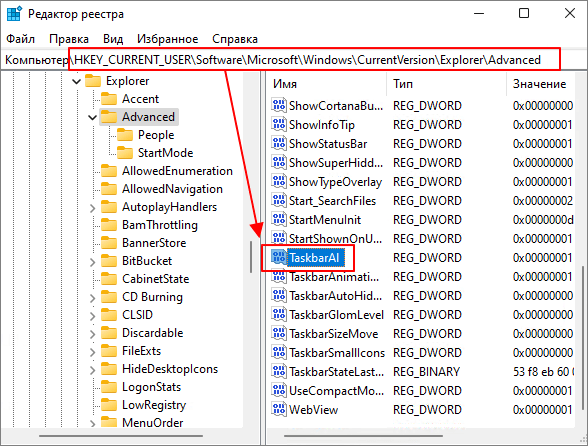Collapse the Advanced tree node
The width and height of the screenshot is (588, 446).
[x=92, y=117]
